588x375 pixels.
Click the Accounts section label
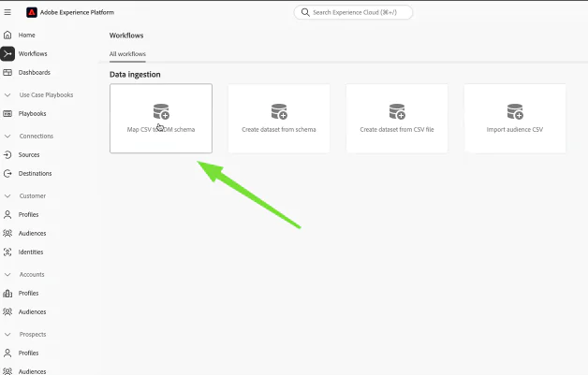(32, 275)
